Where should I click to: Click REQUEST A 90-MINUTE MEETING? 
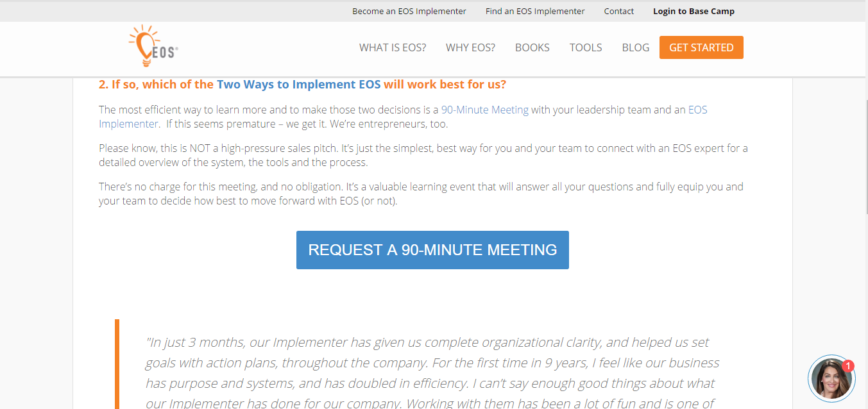pyautogui.click(x=432, y=249)
